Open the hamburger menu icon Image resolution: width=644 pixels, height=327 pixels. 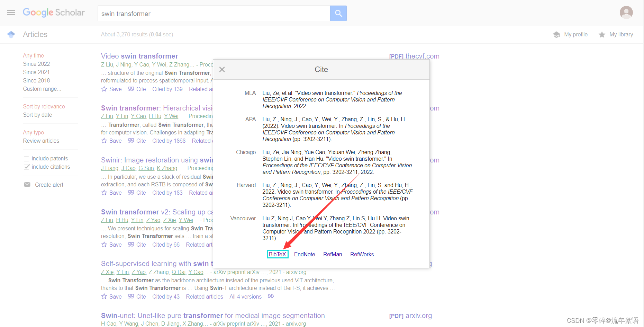(x=11, y=13)
